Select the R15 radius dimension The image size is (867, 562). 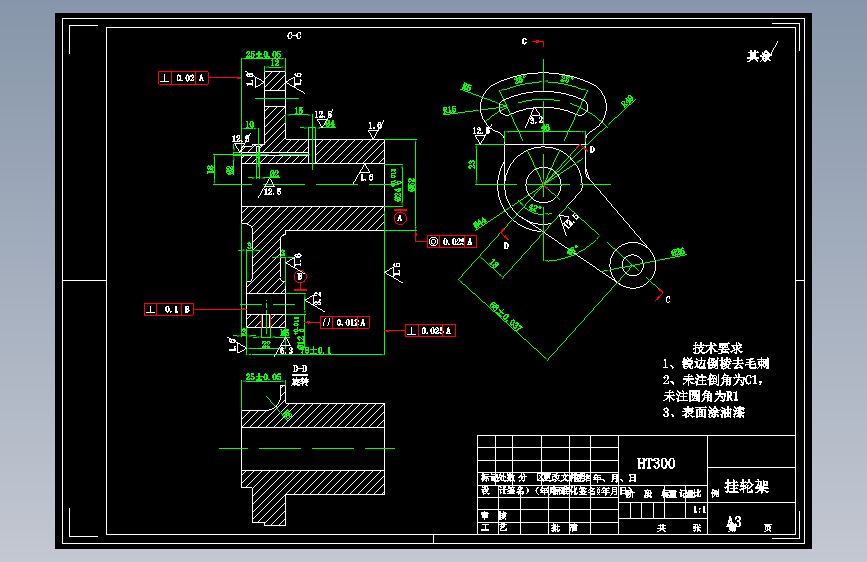pyautogui.click(x=450, y=110)
